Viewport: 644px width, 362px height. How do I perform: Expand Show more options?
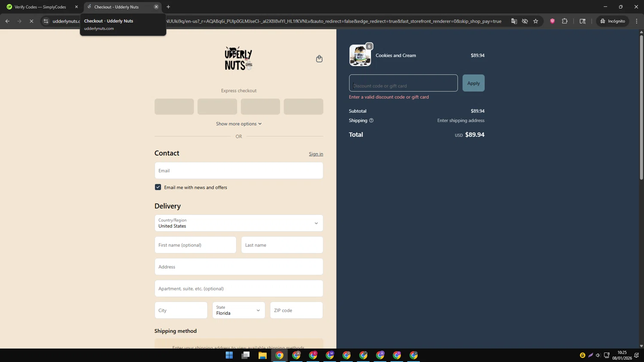[239, 124]
